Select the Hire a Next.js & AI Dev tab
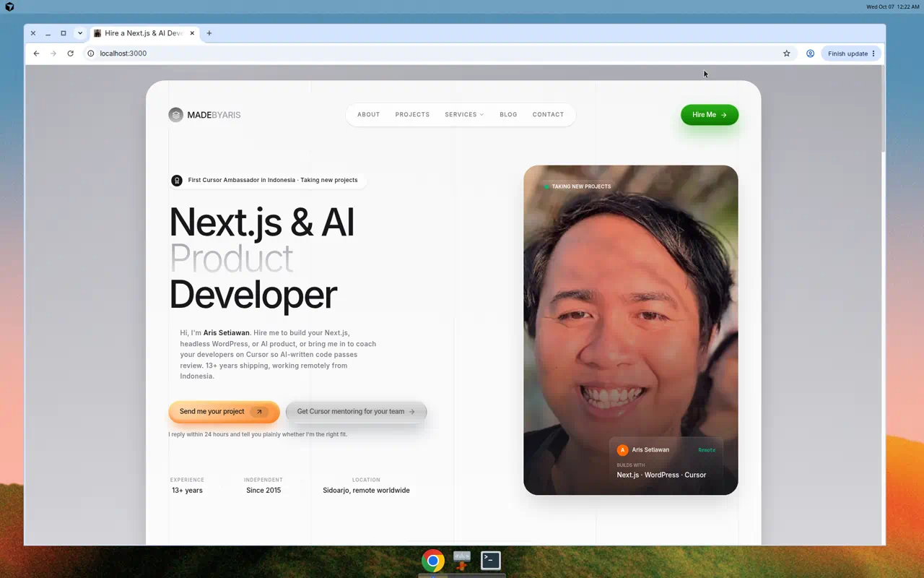Screen dimensions: 924x578 (144, 33)
